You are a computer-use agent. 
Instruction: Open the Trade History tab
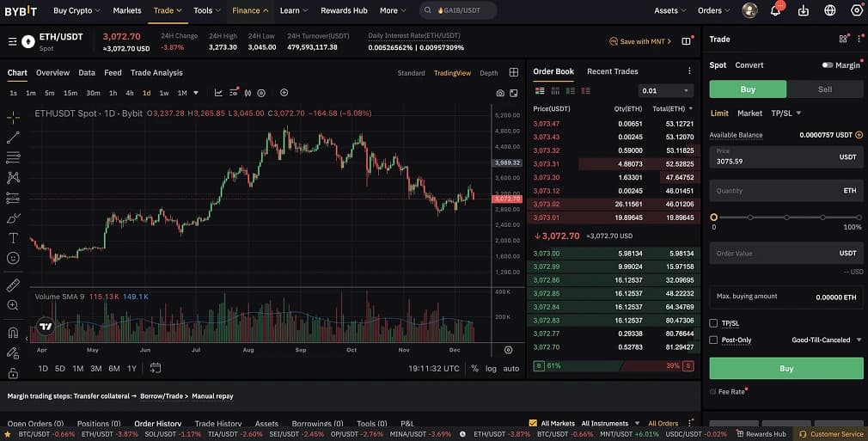pos(218,424)
